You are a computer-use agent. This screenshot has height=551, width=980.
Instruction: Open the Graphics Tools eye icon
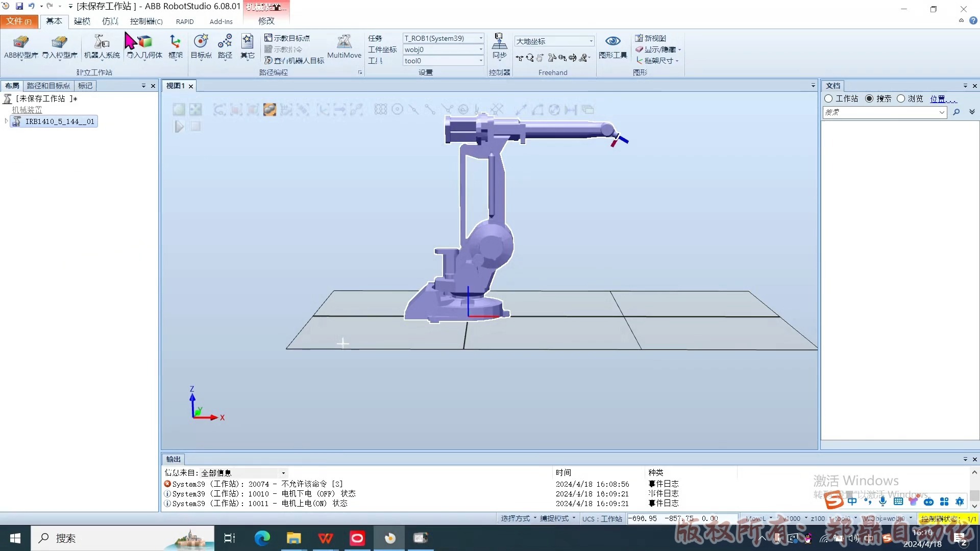[612, 41]
